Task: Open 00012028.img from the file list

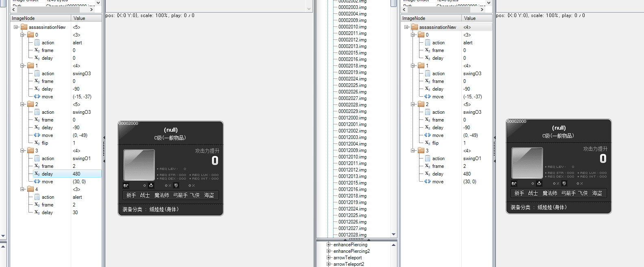Action: [352, 235]
